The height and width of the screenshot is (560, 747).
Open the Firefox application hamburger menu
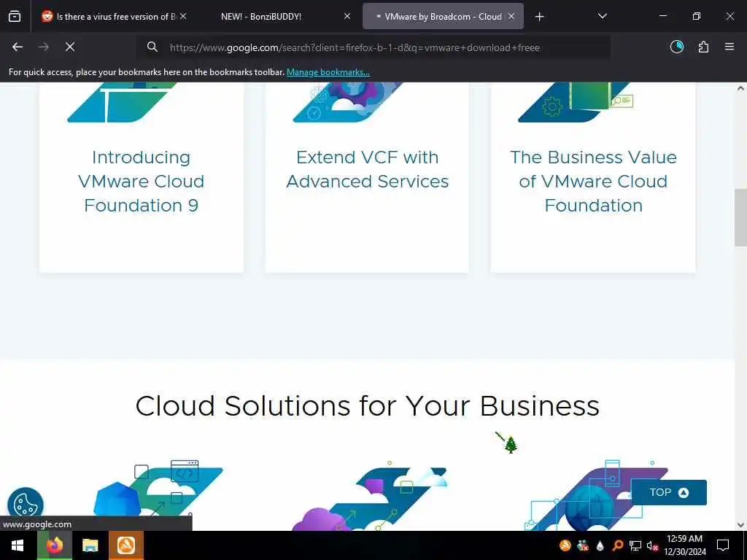coord(729,47)
